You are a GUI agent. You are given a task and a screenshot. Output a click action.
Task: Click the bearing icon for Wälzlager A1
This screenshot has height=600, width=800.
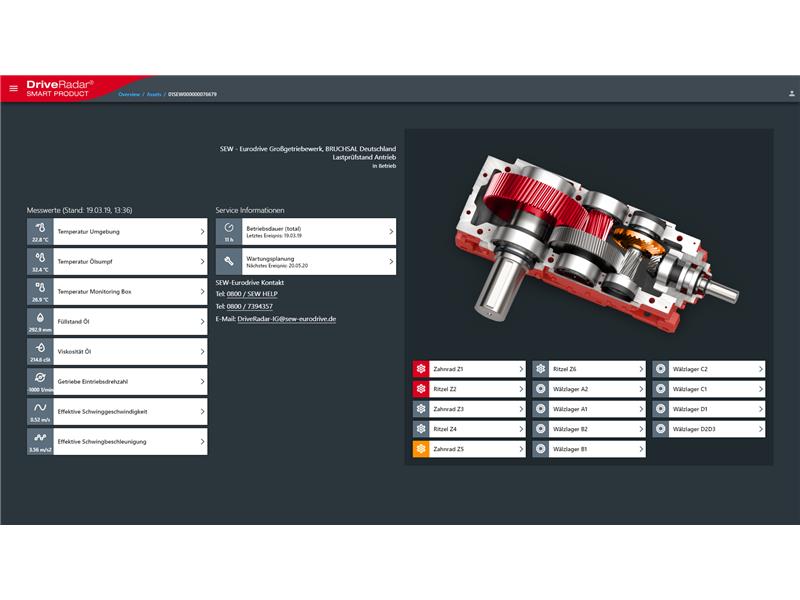tap(541, 409)
